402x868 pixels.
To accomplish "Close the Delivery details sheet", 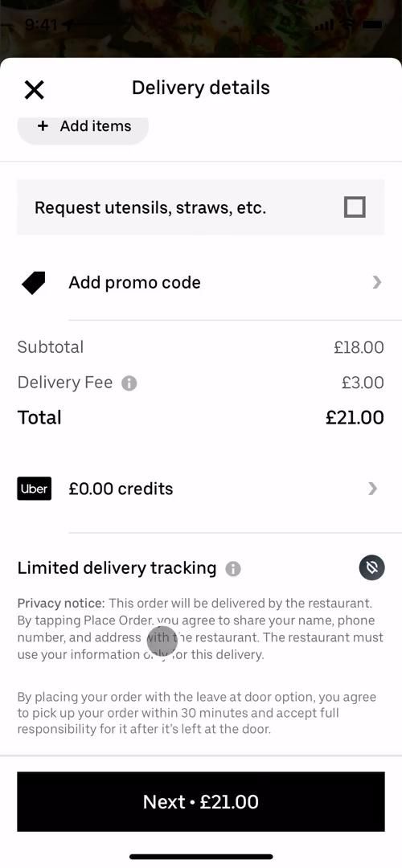I will pos(35,90).
